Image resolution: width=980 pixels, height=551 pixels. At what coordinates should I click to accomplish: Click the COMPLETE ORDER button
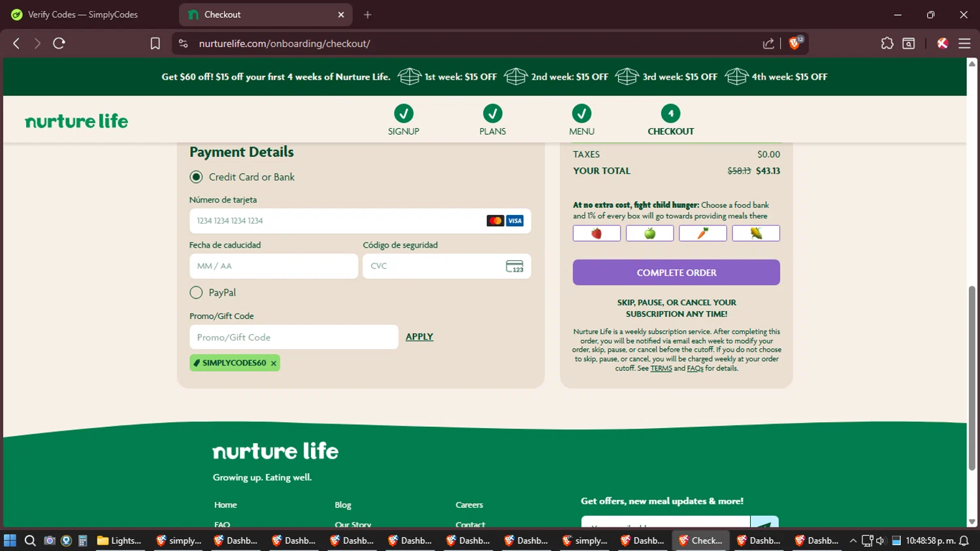tap(676, 273)
